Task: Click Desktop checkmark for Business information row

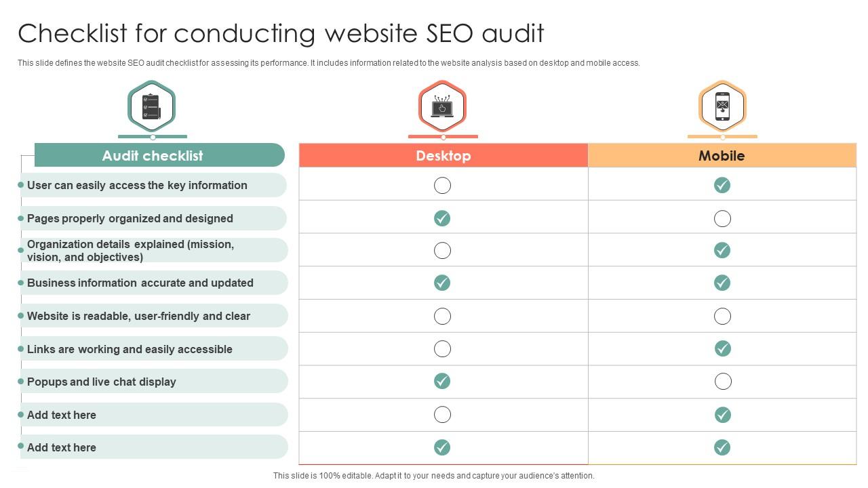Action: 442,283
